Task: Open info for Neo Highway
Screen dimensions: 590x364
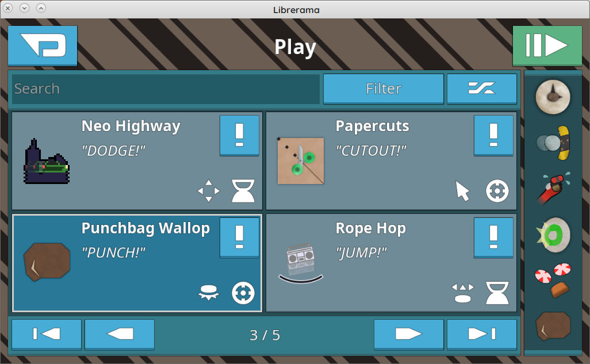Action: click(239, 135)
